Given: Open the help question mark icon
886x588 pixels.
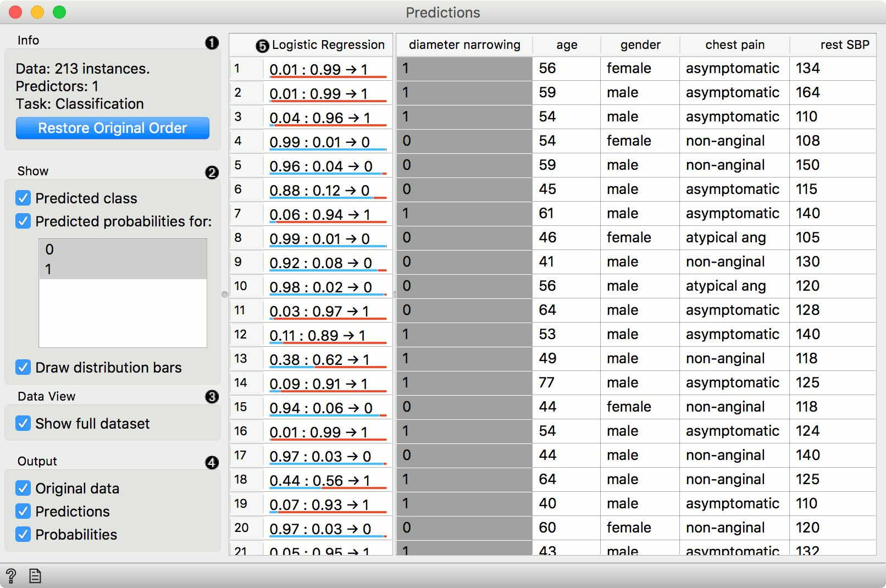Looking at the screenshot, I should point(11,576).
